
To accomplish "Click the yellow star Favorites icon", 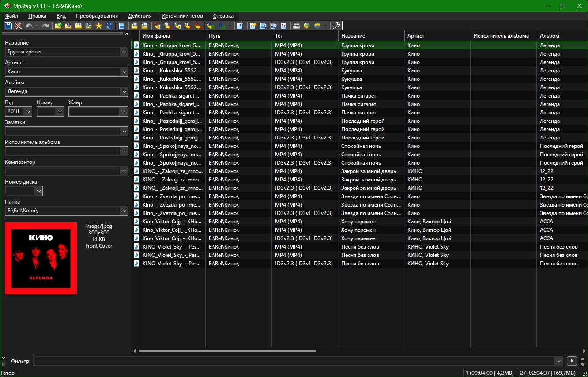I will click(x=99, y=26).
